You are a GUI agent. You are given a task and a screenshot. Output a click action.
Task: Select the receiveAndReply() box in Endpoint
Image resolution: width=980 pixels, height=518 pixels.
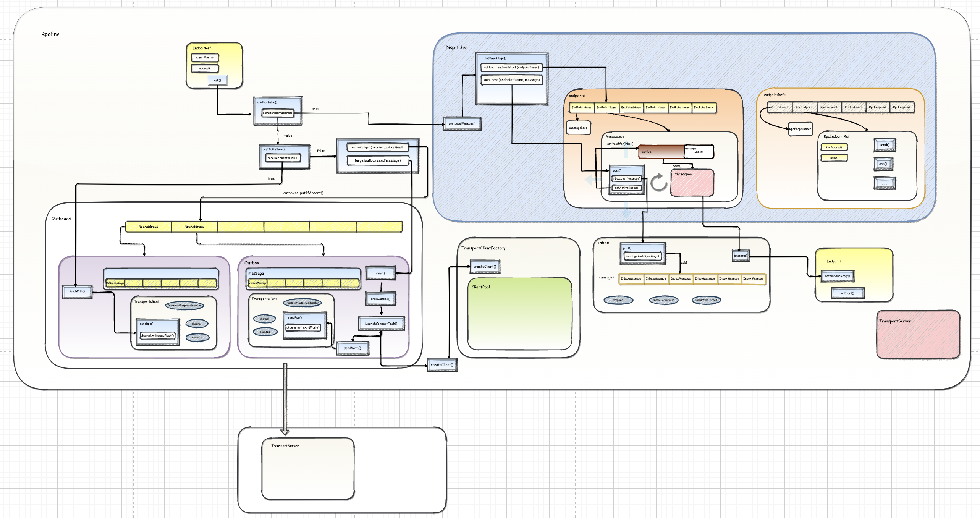click(x=837, y=276)
